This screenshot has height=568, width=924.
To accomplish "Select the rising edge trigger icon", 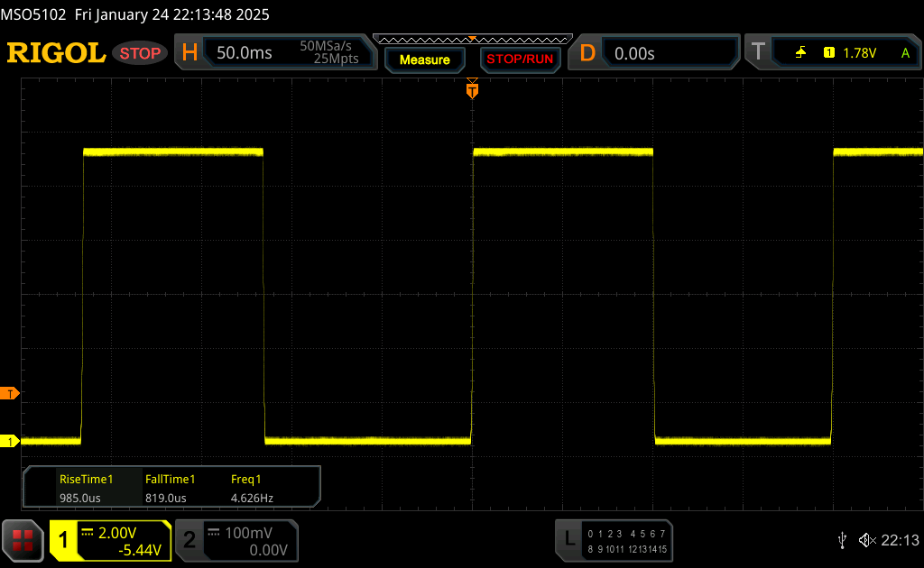I will [800, 53].
